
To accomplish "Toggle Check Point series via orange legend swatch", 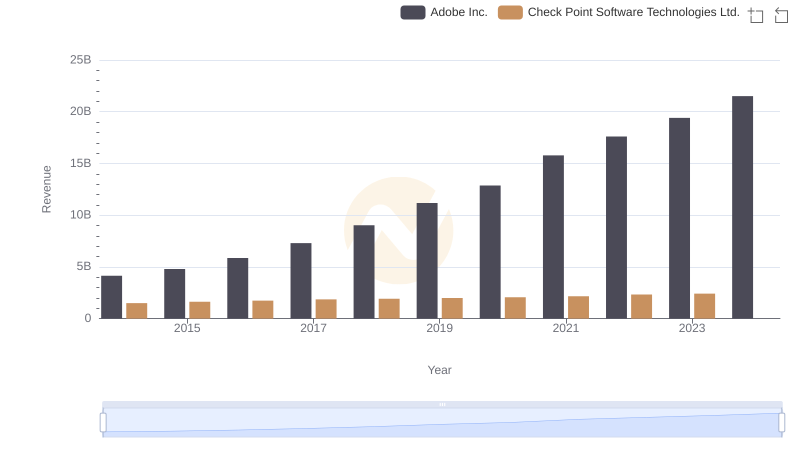I will (510, 13).
